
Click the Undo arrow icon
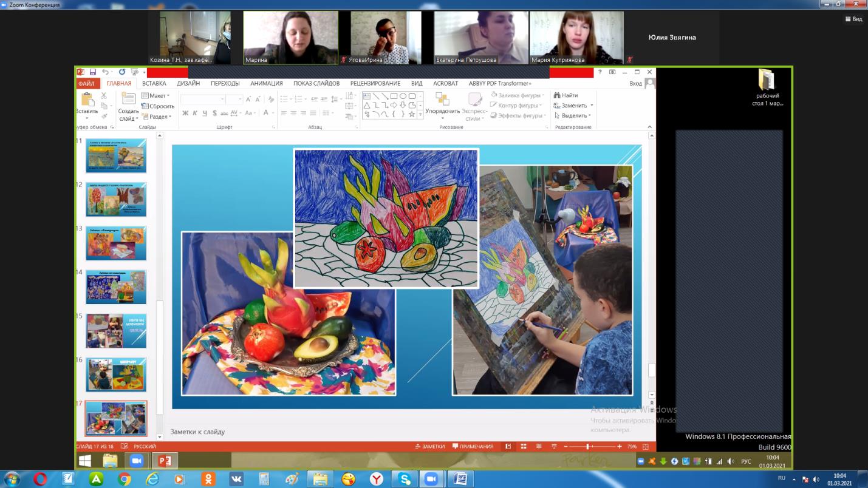pyautogui.click(x=104, y=72)
